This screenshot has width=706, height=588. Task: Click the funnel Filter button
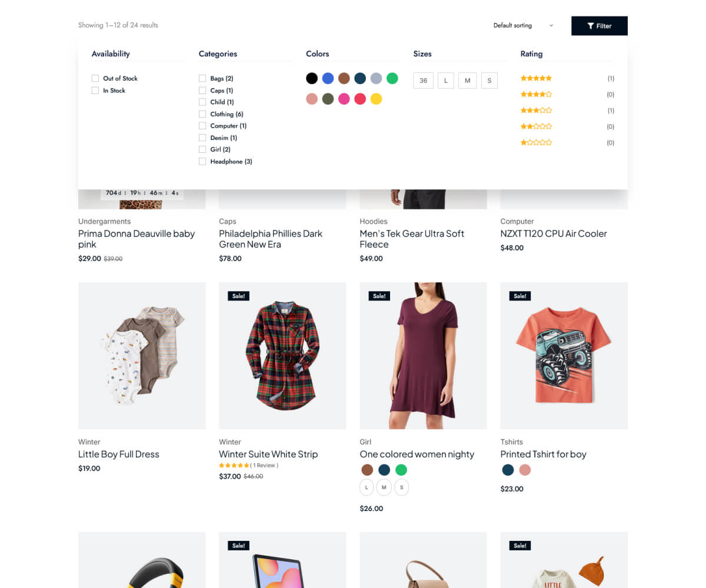pos(599,26)
